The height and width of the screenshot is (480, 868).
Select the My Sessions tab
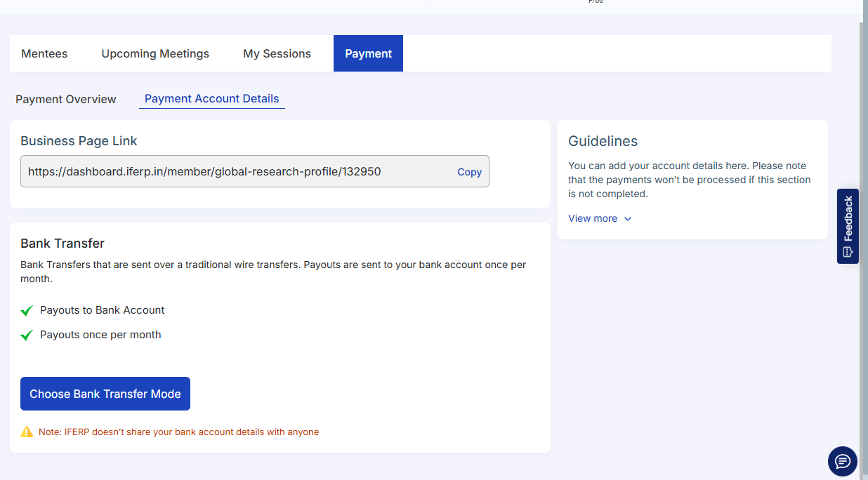(x=277, y=53)
